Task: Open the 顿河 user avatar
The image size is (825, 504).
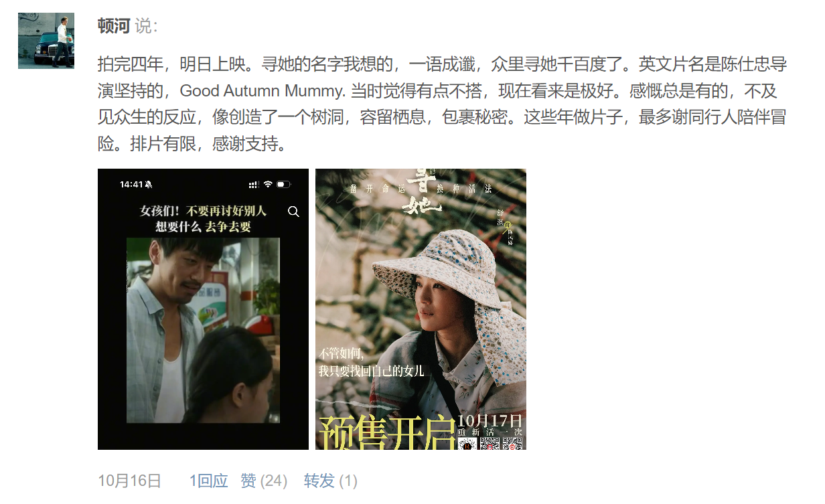Action: 46,41
